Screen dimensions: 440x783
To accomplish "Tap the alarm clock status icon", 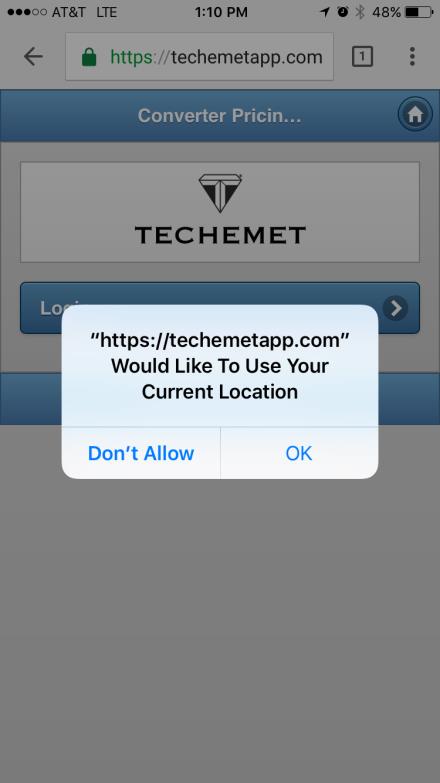I will pos(343,12).
